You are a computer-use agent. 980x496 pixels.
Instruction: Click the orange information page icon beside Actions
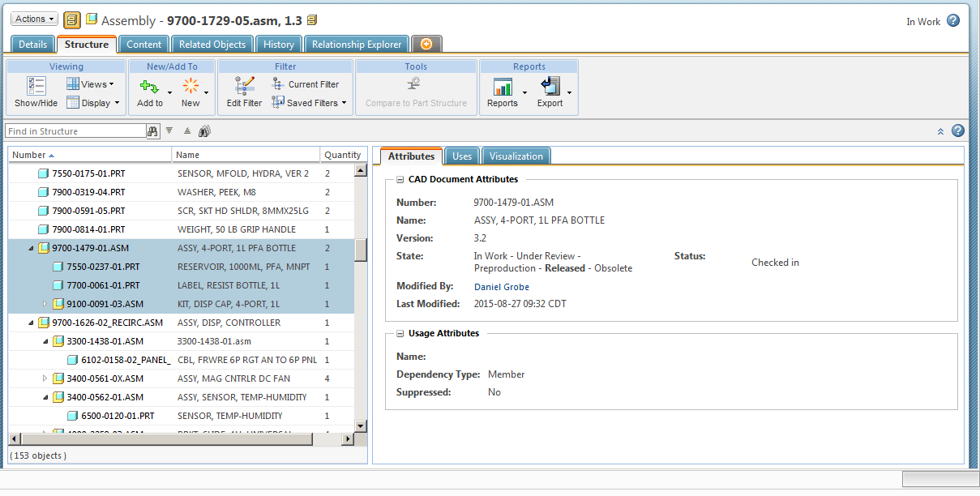pos(71,19)
